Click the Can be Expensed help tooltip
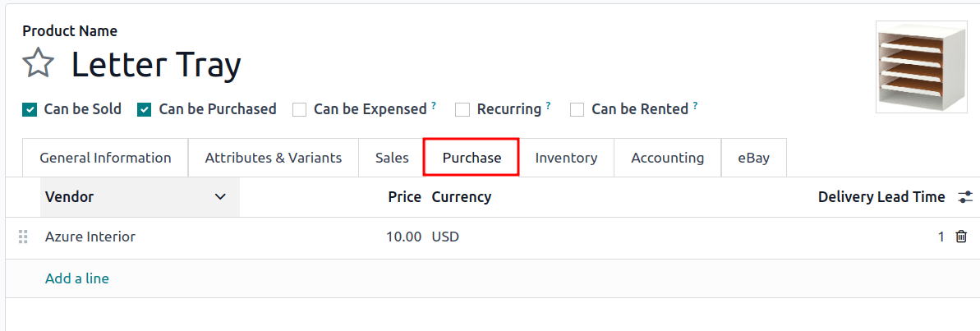The height and width of the screenshot is (331, 980). 434,106
